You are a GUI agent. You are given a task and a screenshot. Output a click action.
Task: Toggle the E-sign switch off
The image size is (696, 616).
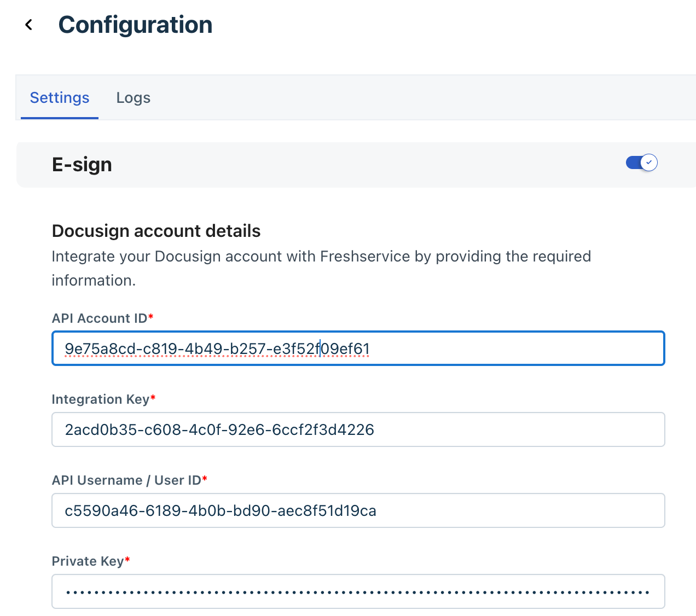(642, 162)
